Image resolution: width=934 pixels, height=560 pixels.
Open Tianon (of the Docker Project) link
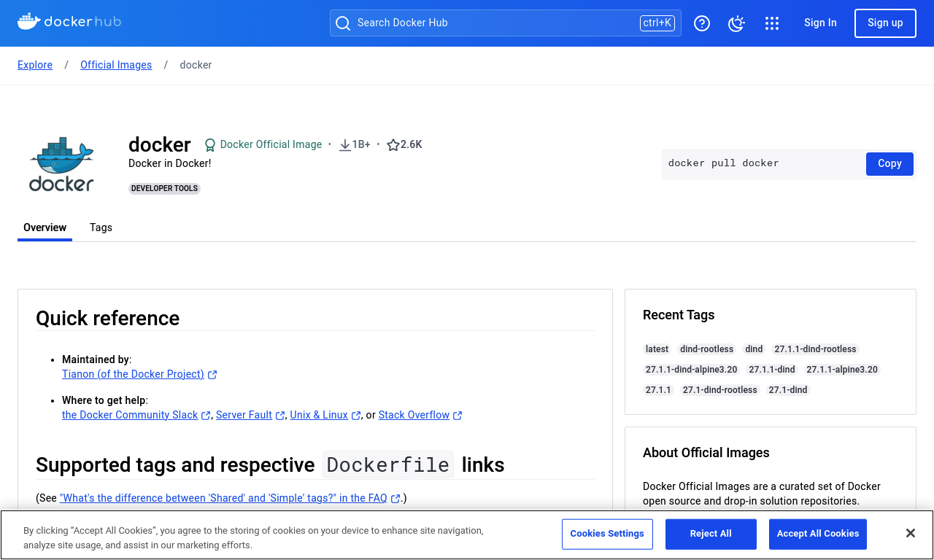133,374
